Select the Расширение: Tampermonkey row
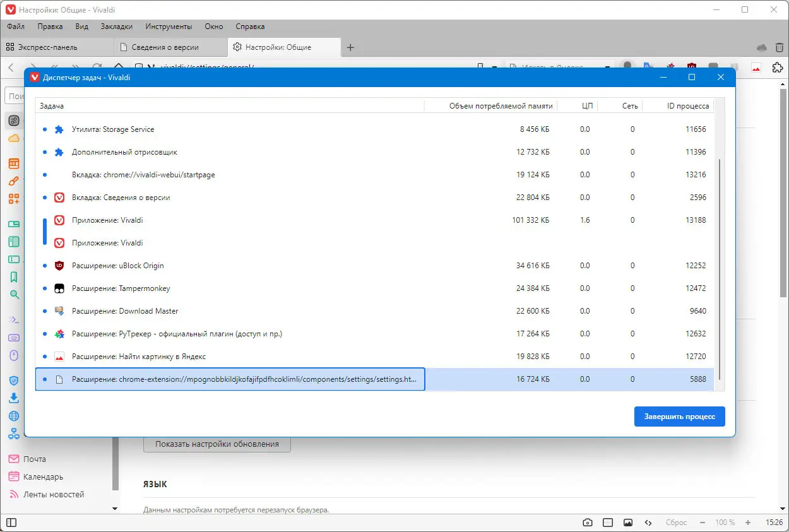The width and height of the screenshot is (789, 532). click(375, 288)
